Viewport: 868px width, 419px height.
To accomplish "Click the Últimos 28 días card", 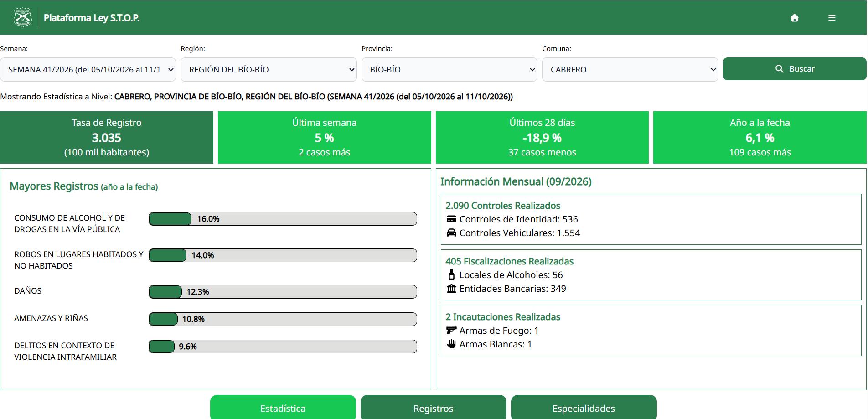I will click(542, 137).
